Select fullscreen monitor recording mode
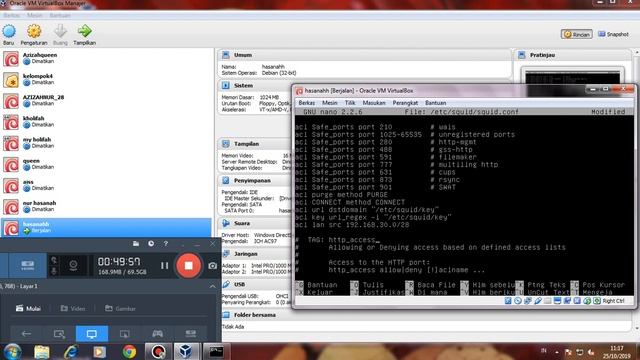The image size is (640, 360). pos(92,334)
